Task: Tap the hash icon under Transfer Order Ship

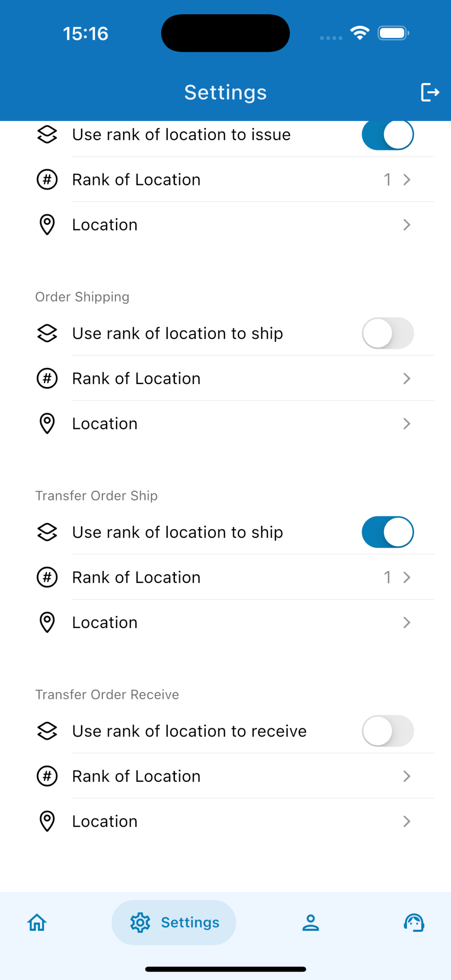Action: point(47,577)
